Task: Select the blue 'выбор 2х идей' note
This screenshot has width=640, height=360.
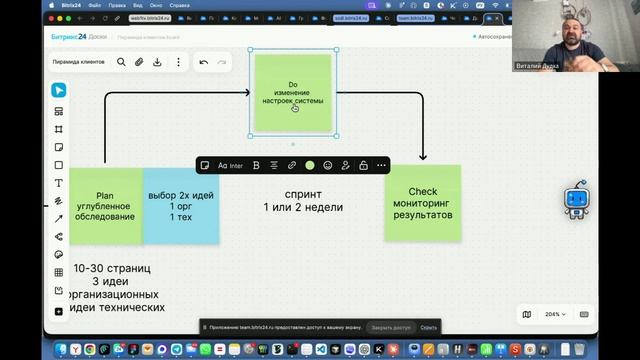Action: click(x=181, y=206)
